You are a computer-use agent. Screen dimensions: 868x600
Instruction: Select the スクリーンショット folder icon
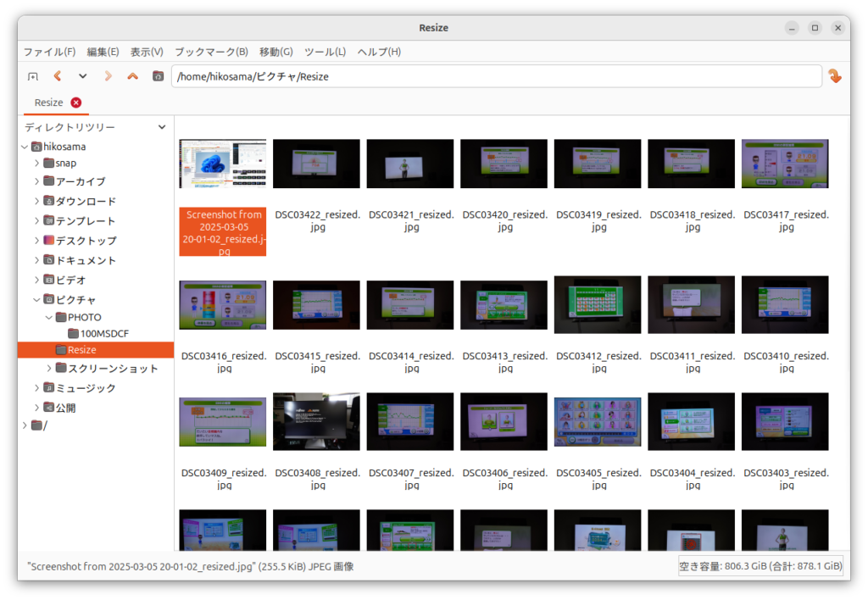(61, 368)
